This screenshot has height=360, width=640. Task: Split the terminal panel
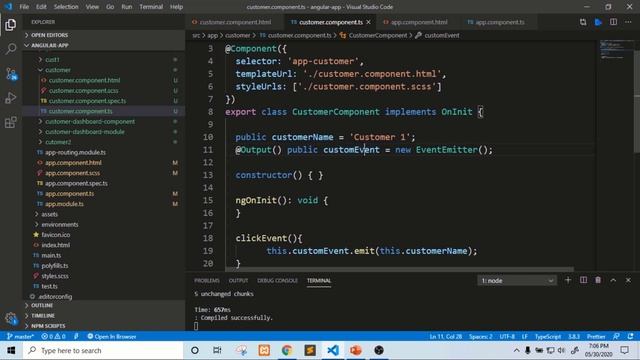(x=583, y=280)
